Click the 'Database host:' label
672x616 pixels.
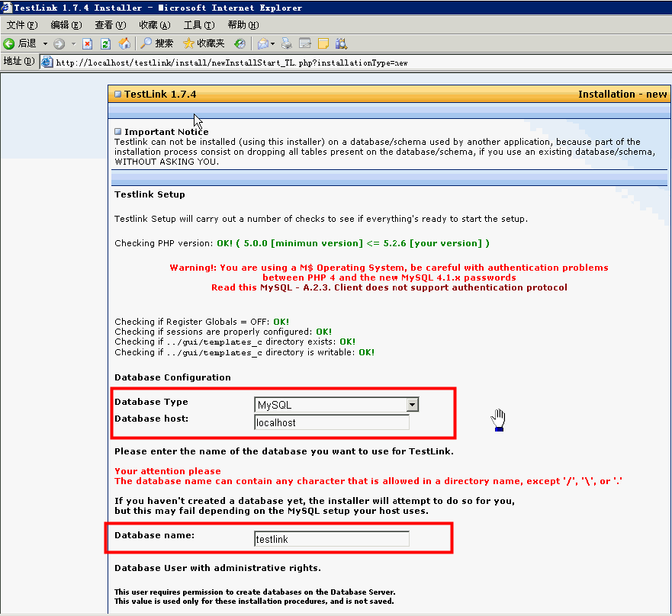click(x=151, y=419)
